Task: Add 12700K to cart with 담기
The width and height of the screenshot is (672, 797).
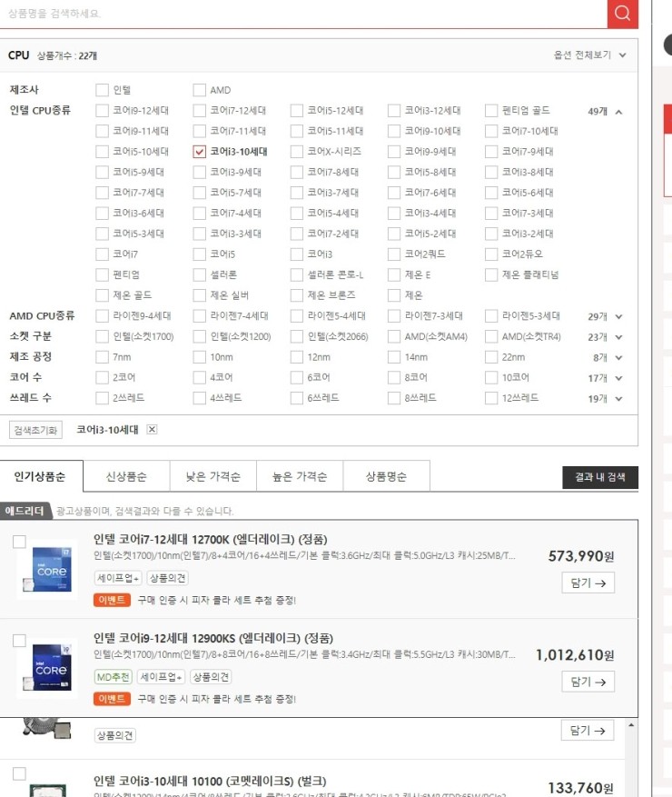Action: (588, 583)
